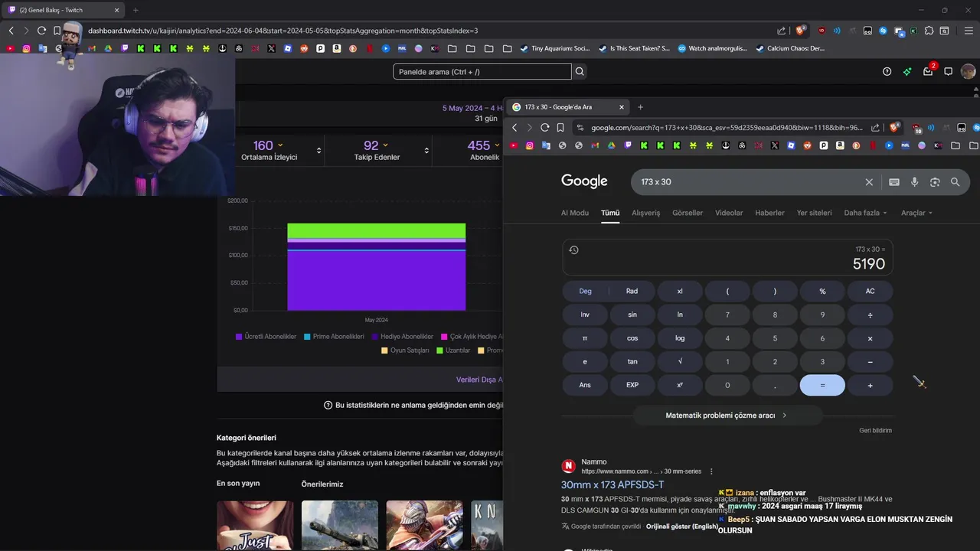980x551 pixels.
Task: Open the calculator history icon
Action: coord(573,249)
